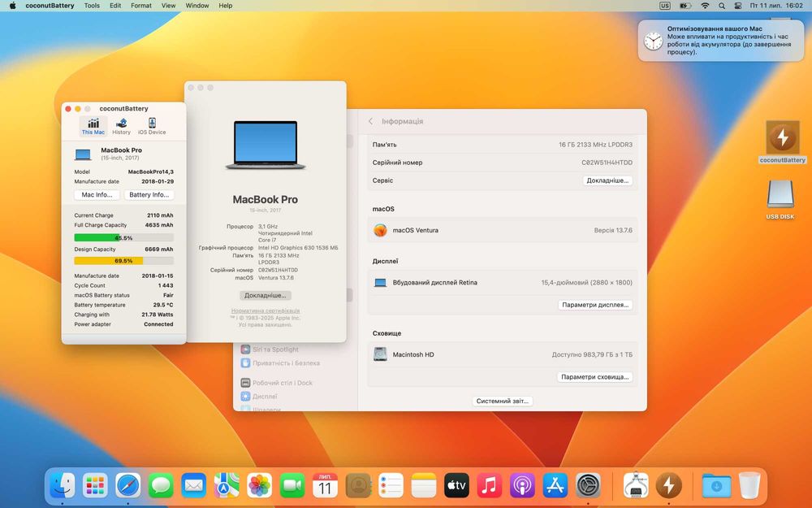The image size is (812, 508).
Task: Open the Нормативна сертифікація link
Action: (266, 310)
